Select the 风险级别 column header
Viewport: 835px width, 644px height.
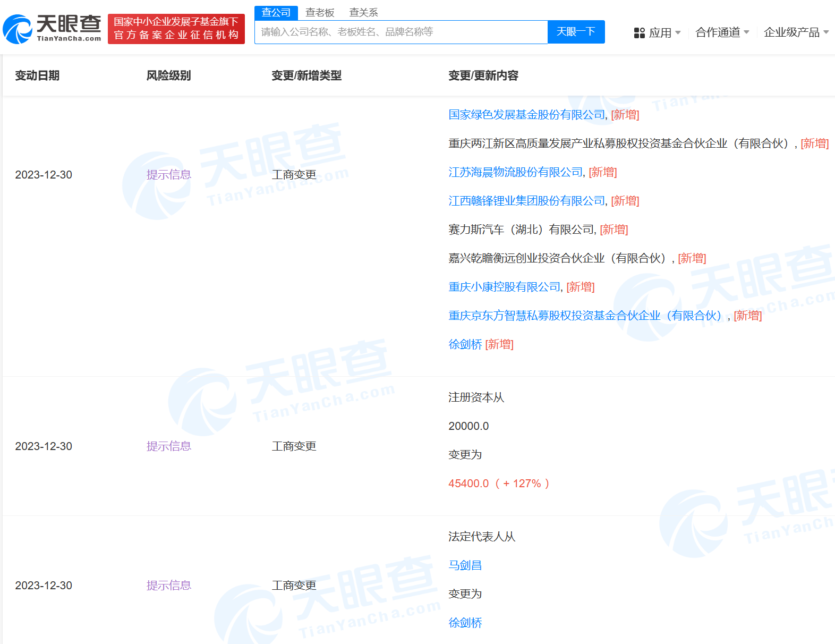pyautogui.click(x=169, y=75)
